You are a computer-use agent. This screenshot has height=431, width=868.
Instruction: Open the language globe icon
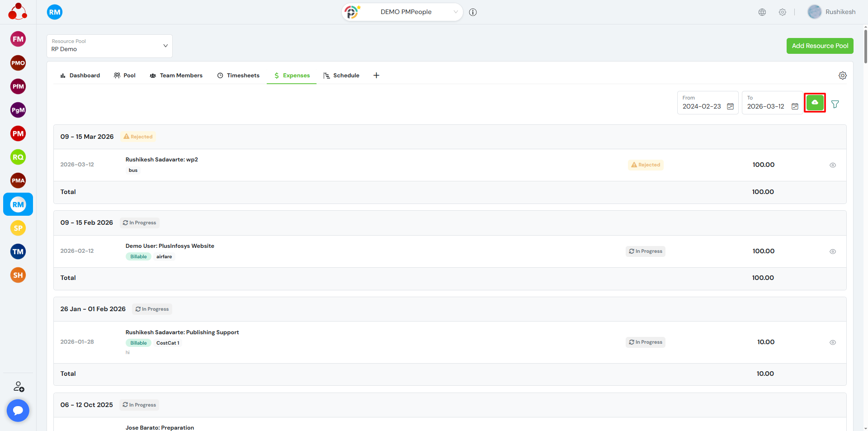[762, 12]
